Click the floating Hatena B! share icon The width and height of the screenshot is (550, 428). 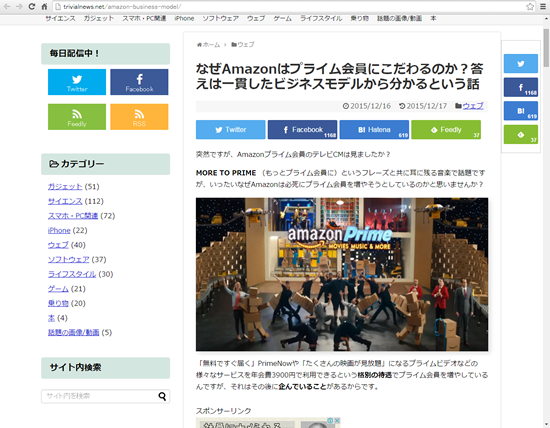point(521,111)
